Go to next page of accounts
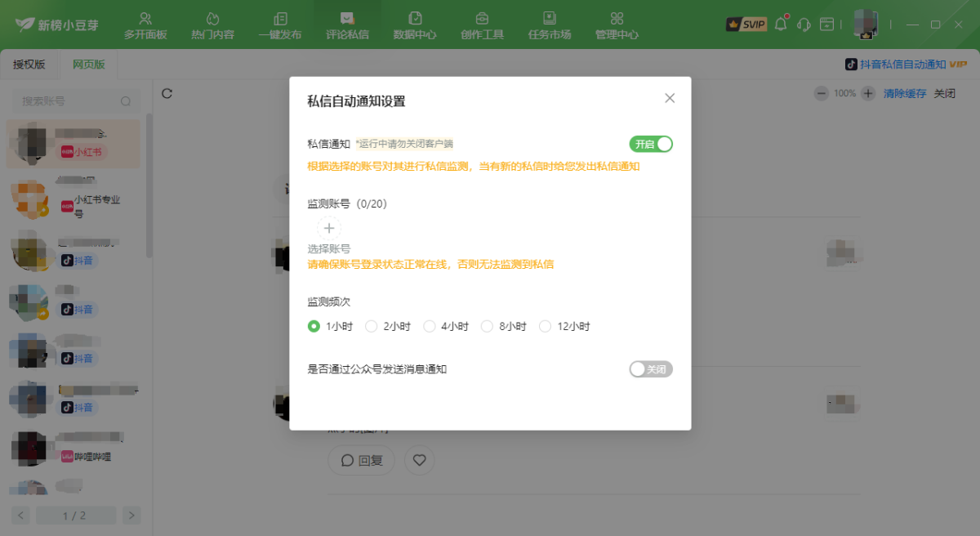This screenshot has width=980, height=536. point(131,516)
